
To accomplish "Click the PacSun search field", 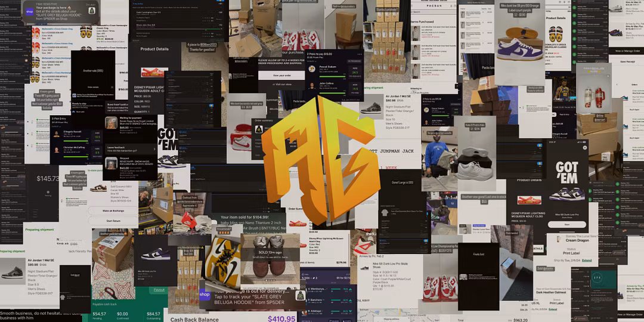I will click(x=435, y=12).
